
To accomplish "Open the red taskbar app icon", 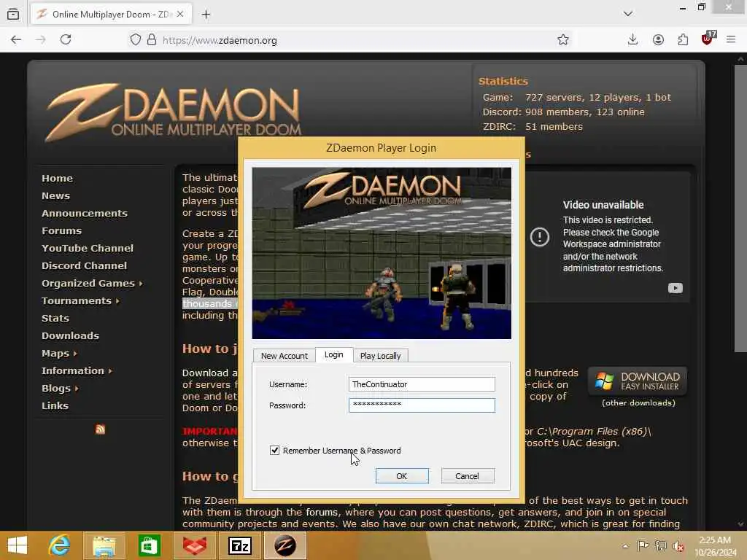I will pos(194,545).
